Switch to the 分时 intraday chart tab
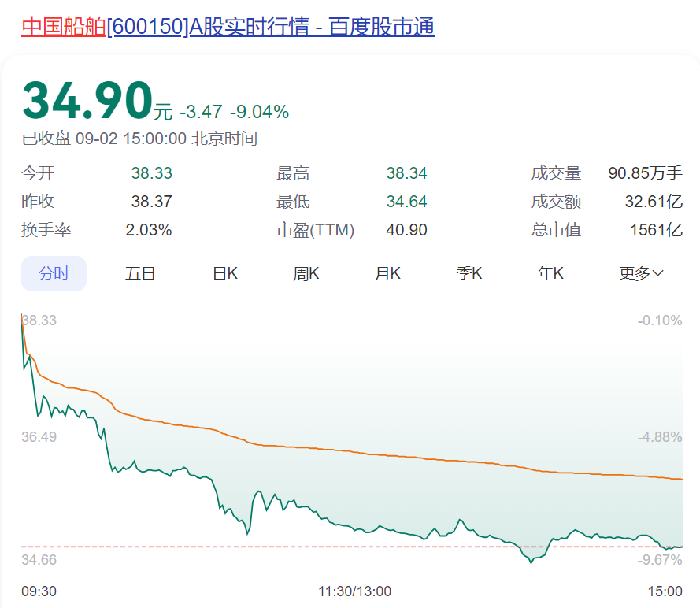This screenshot has width=700, height=608. click(x=54, y=272)
